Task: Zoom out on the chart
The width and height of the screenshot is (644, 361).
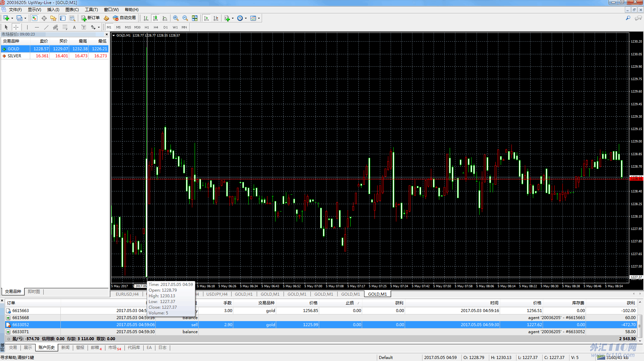Action: click(185, 18)
